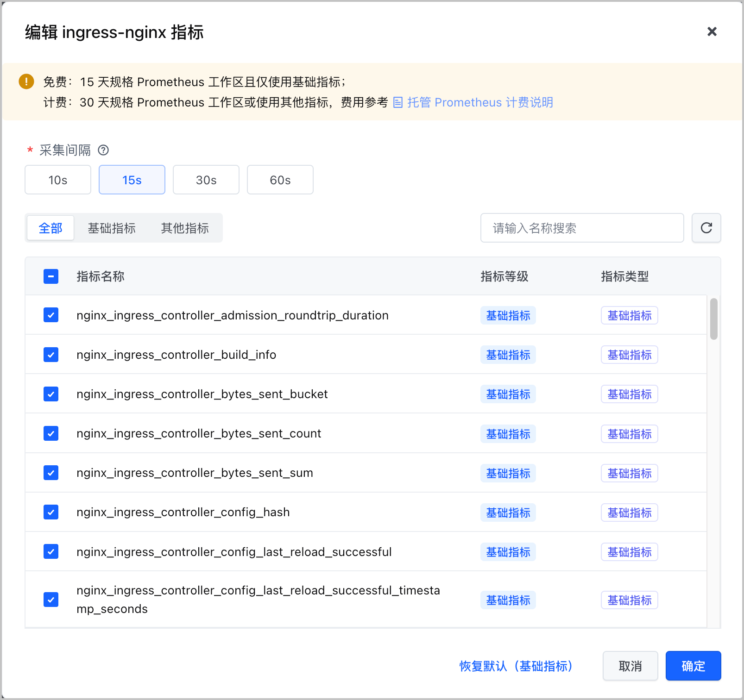The height and width of the screenshot is (700, 744).
Task: Click 指标类型 tag for config_hash row
Action: pyautogui.click(x=630, y=512)
